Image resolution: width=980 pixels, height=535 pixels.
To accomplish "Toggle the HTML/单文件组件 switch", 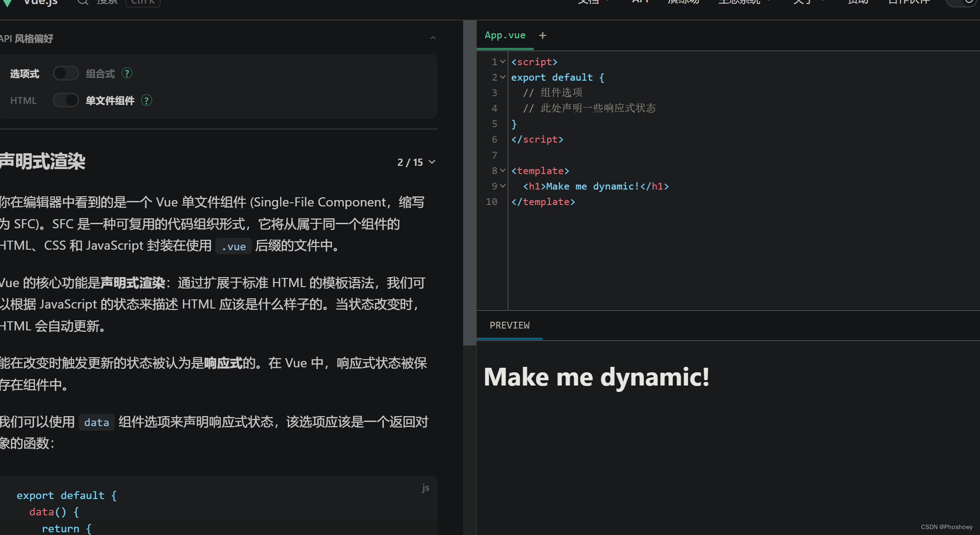I will click(66, 100).
